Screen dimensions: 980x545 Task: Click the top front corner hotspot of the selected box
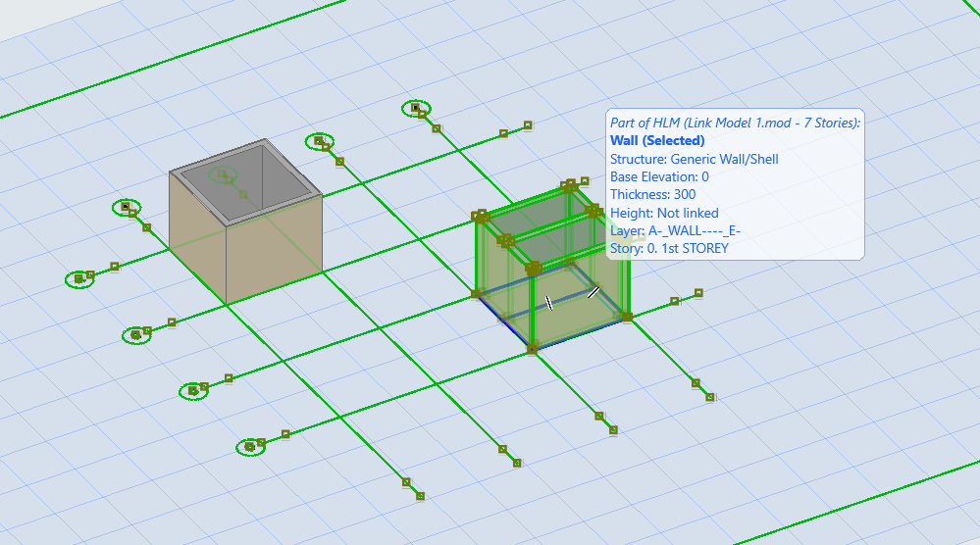[x=533, y=268]
